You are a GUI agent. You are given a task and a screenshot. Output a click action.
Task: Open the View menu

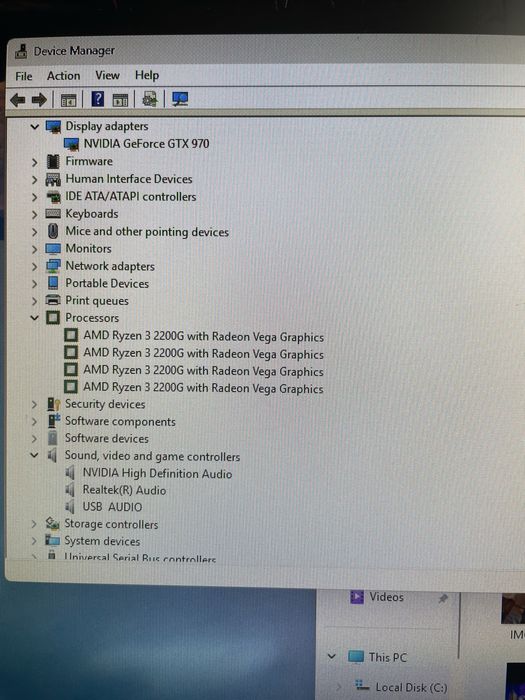(107, 75)
